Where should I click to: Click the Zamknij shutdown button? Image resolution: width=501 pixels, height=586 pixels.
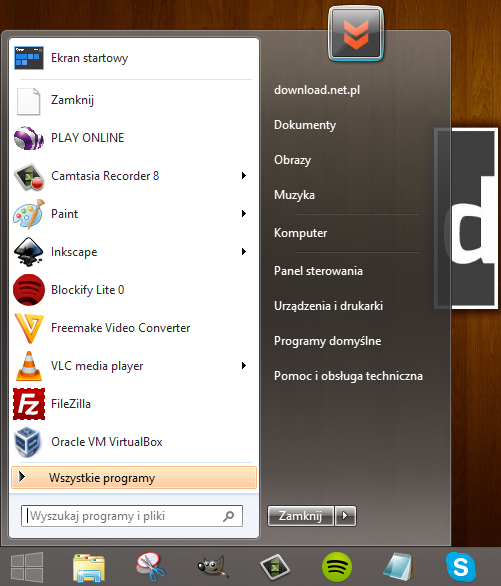pyautogui.click(x=300, y=516)
